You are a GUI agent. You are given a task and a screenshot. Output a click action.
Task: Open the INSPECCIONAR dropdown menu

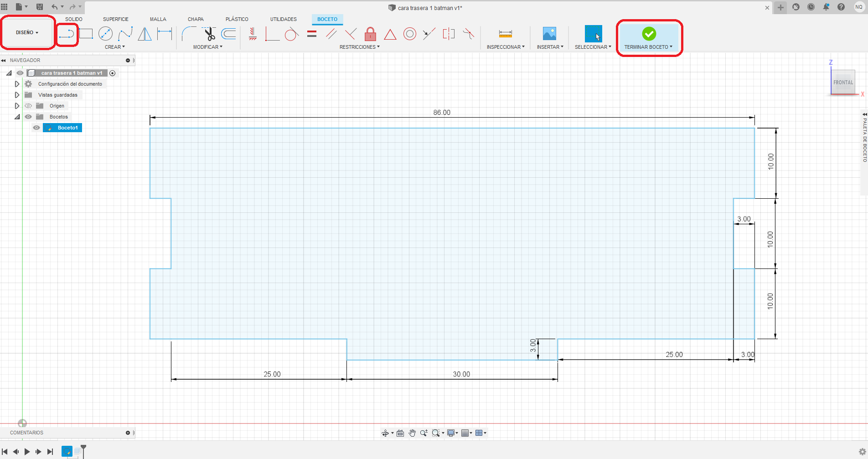coord(506,47)
